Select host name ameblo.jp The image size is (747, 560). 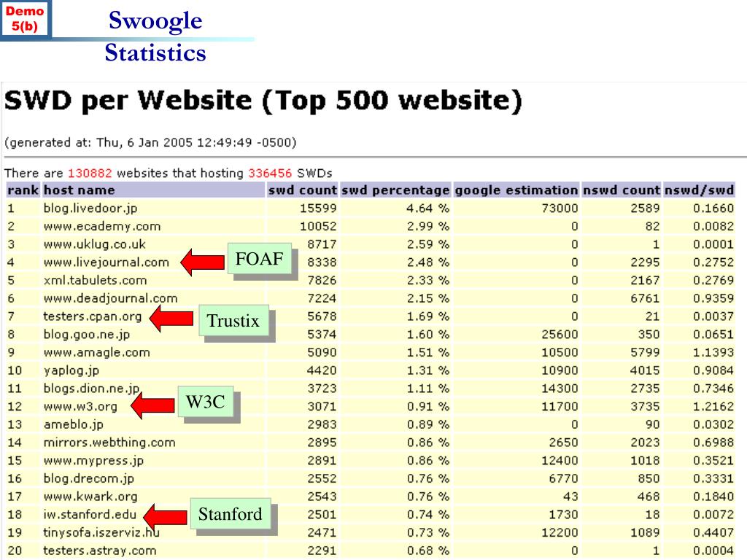[74, 424]
